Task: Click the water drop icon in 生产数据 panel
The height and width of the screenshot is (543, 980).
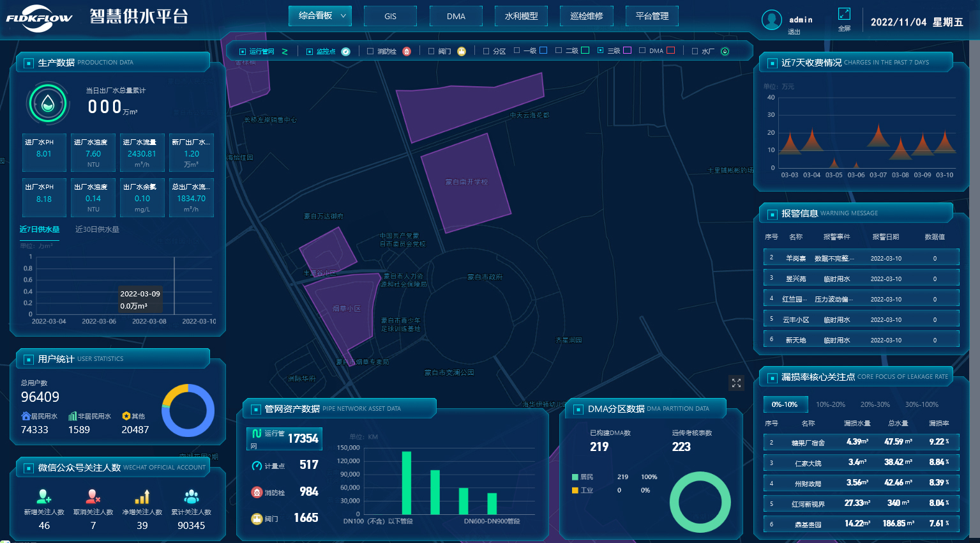Action: (48, 103)
